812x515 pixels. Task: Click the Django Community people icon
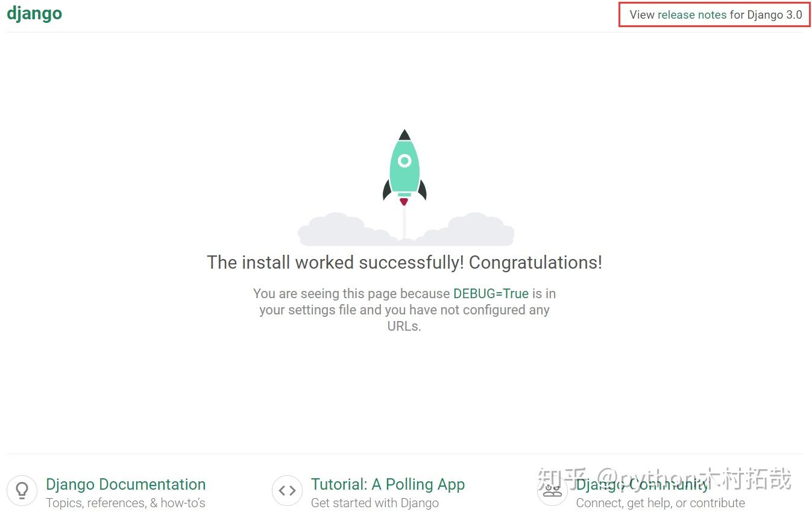[552, 490]
